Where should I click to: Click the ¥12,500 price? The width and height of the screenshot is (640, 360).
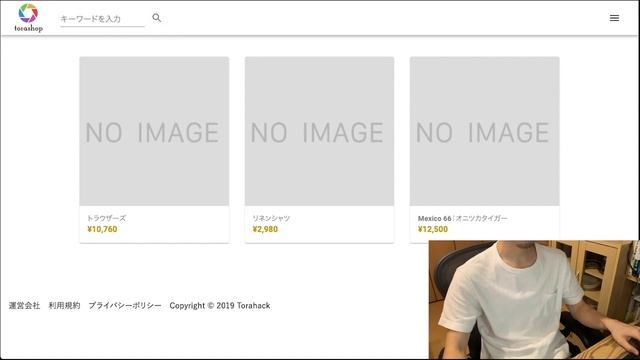click(x=433, y=229)
